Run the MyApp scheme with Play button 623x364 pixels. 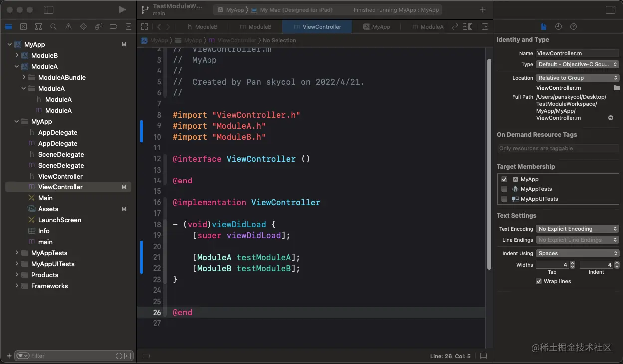(x=122, y=10)
